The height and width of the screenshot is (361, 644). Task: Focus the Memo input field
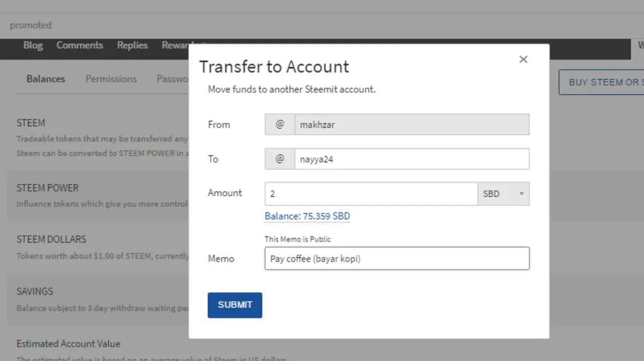coord(397,258)
